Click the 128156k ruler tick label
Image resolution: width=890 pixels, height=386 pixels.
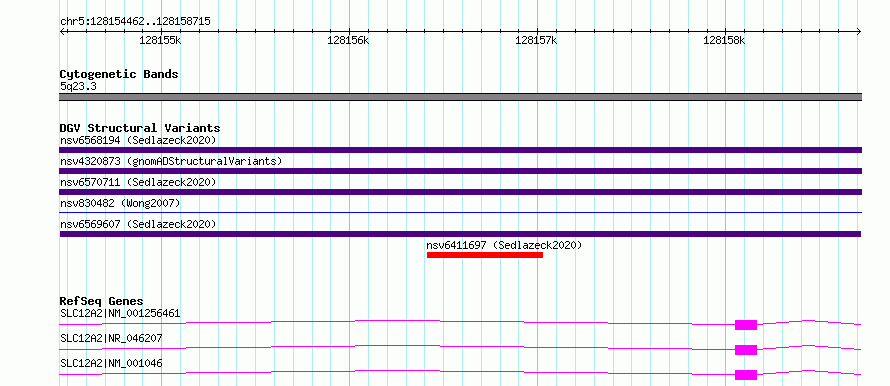(x=348, y=41)
